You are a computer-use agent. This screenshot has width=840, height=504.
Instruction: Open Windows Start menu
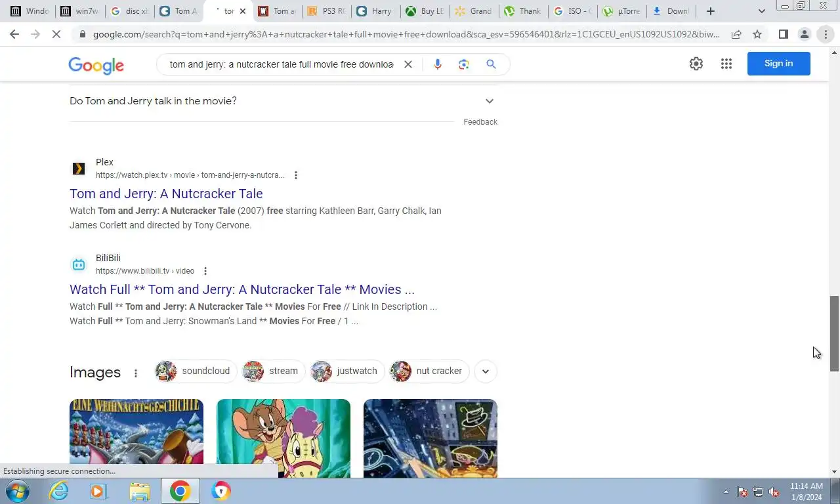click(18, 491)
